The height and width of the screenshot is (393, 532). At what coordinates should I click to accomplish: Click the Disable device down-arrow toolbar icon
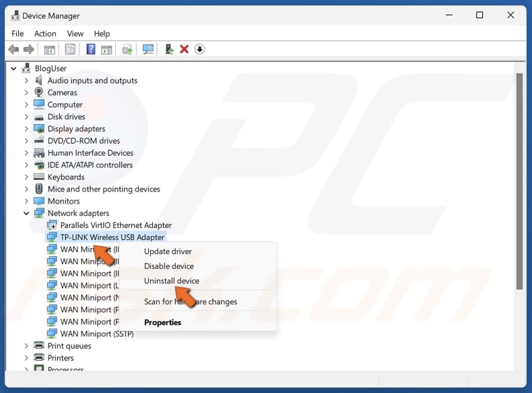[x=199, y=49]
